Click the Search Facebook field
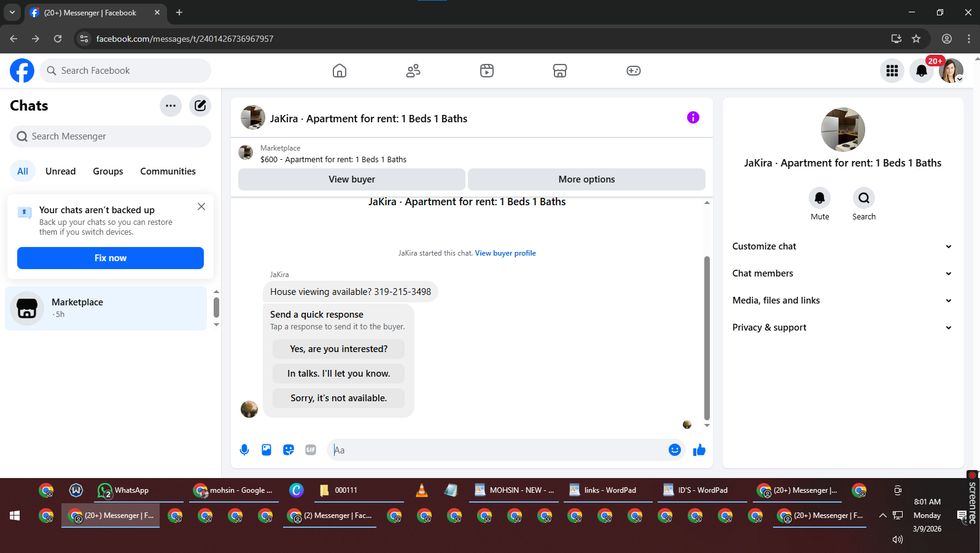The height and width of the screenshot is (553, 980). [x=125, y=71]
